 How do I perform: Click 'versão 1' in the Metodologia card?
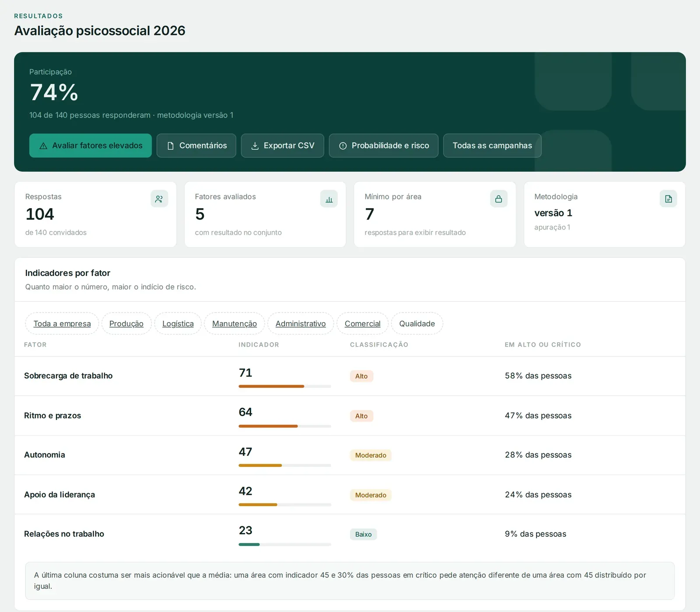(553, 213)
